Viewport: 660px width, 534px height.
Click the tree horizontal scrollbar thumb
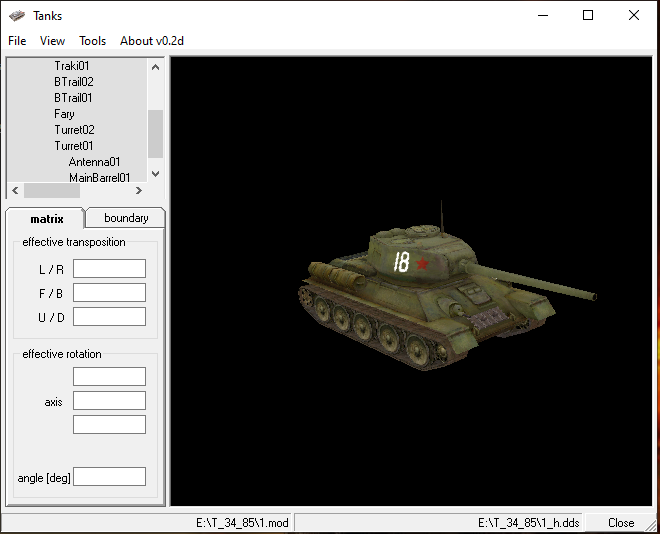52,191
